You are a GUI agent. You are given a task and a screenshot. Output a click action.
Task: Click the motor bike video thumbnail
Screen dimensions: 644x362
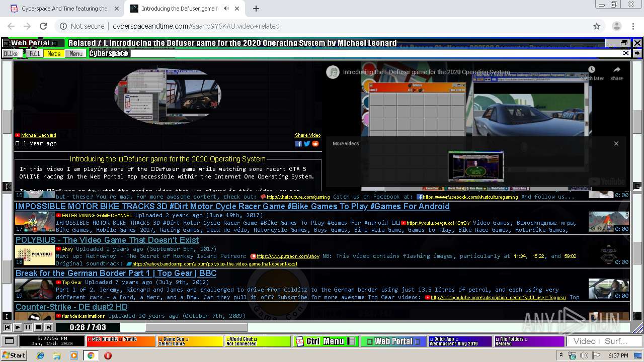[35, 221]
